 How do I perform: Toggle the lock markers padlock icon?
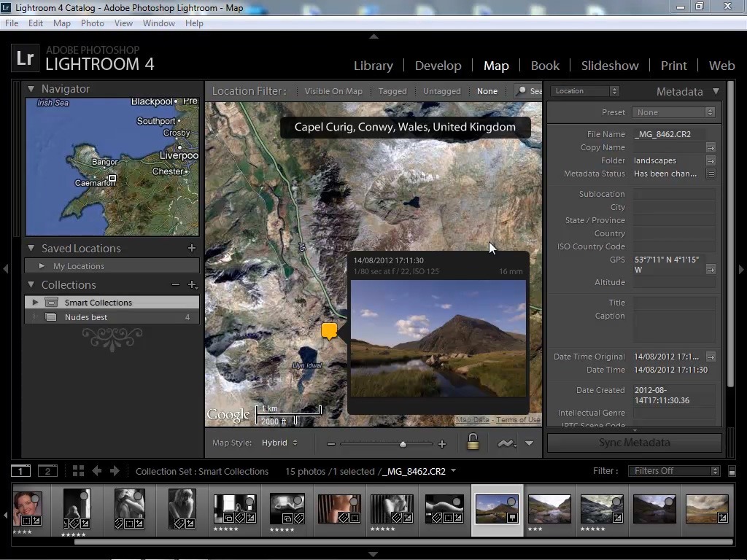coord(473,442)
